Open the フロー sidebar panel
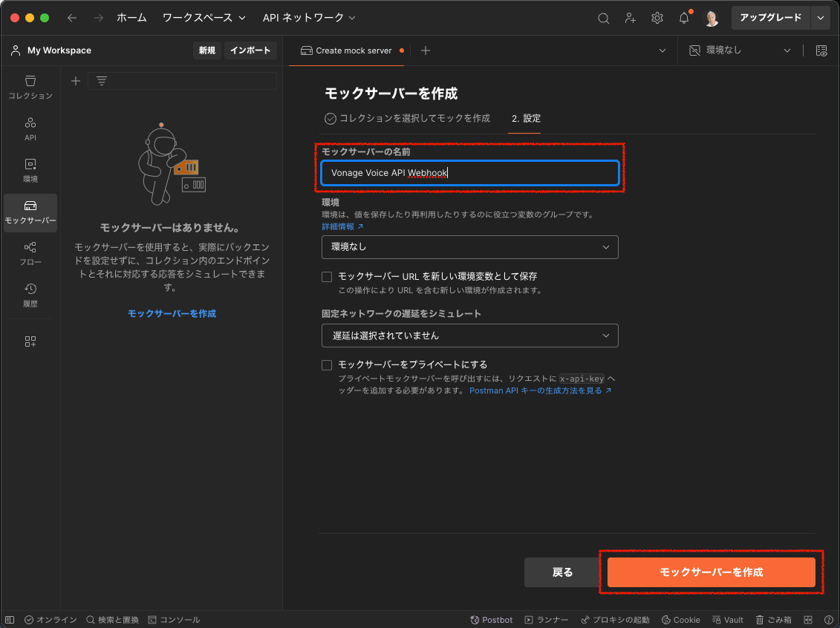The height and width of the screenshot is (628, 840). [x=30, y=254]
